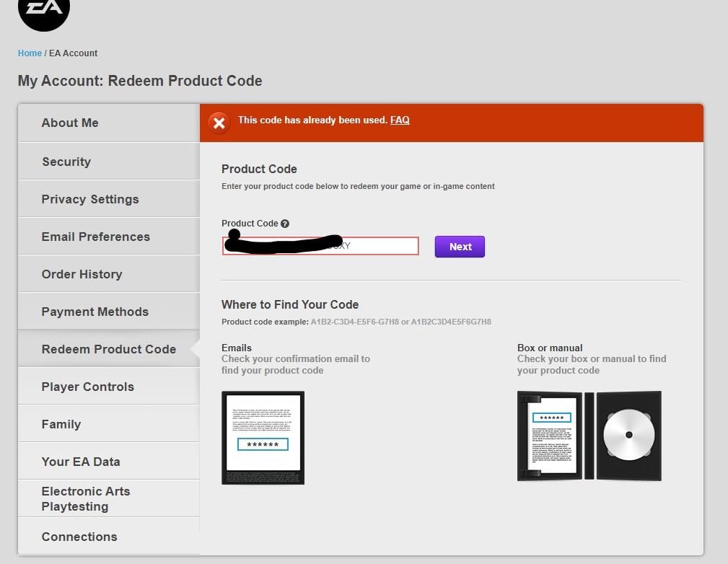Open Security settings
728x564 pixels.
(109, 161)
